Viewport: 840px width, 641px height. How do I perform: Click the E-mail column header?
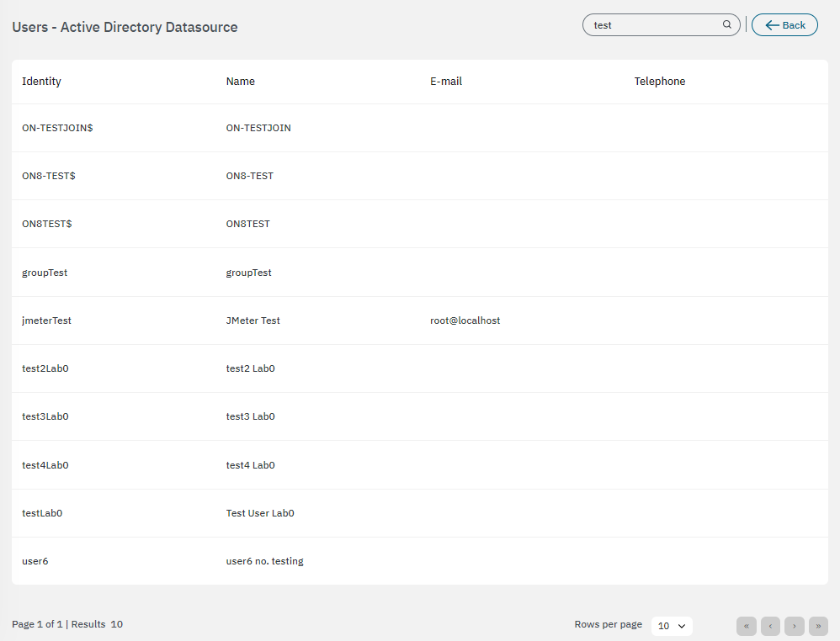click(x=446, y=82)
